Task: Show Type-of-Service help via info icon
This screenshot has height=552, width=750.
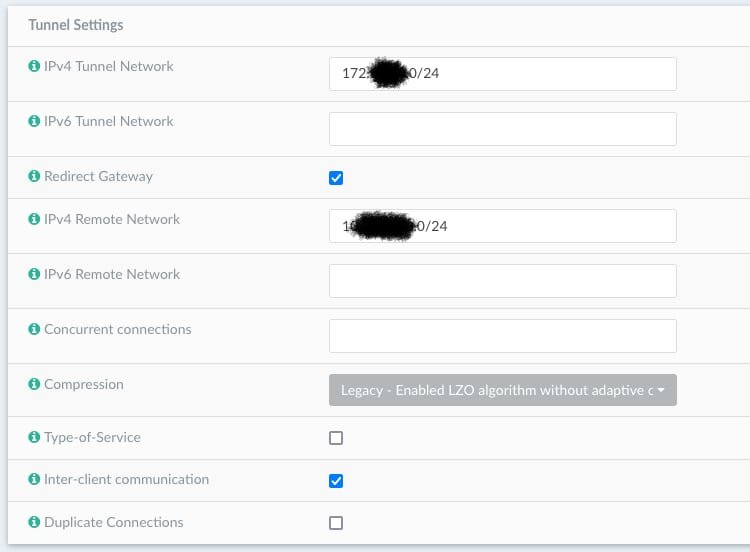Action: [x=35, y=438]
